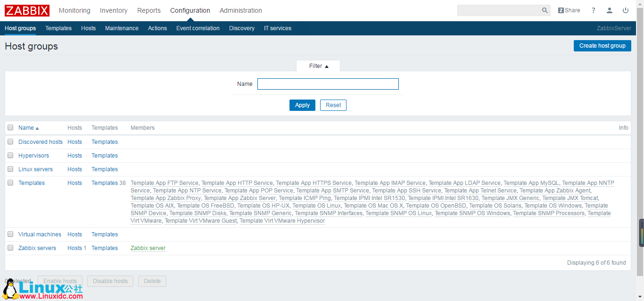Click ZabbixServer in the top right corner
The image size is (644, 301).
tap(614, 28)
